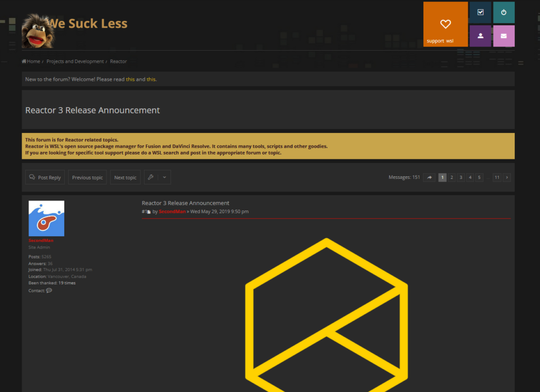This screenshot has height=392, width=540.
Task: Click the teal power icon tile
Action: [x=504, y=13]
